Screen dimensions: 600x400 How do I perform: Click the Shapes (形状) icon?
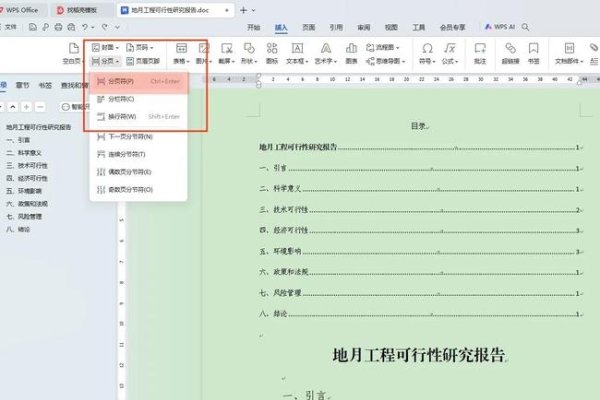249,48
